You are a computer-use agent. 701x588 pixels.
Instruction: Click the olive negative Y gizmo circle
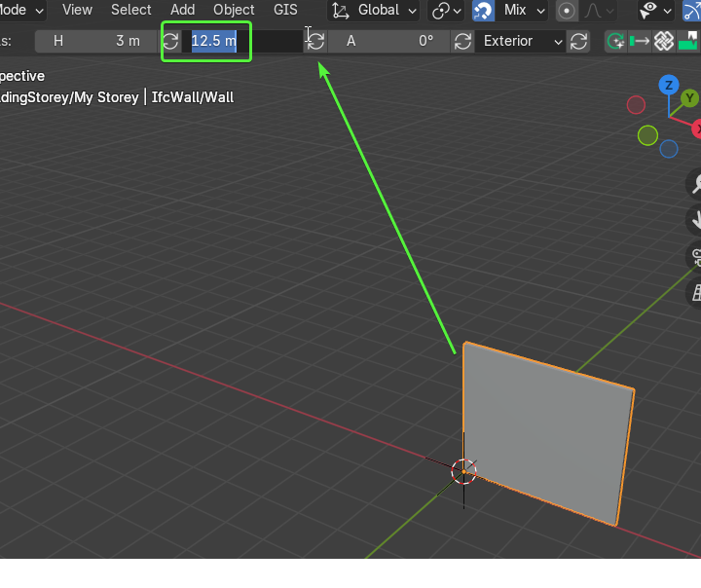647,135
